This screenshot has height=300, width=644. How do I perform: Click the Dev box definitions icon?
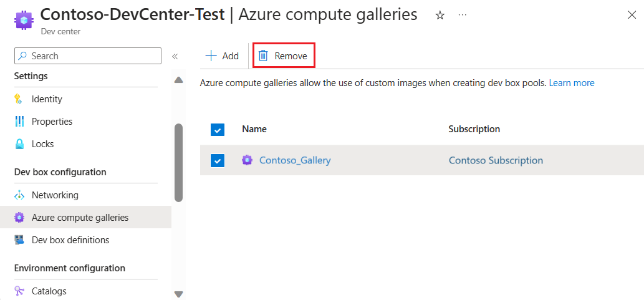[x=19, y=240]
